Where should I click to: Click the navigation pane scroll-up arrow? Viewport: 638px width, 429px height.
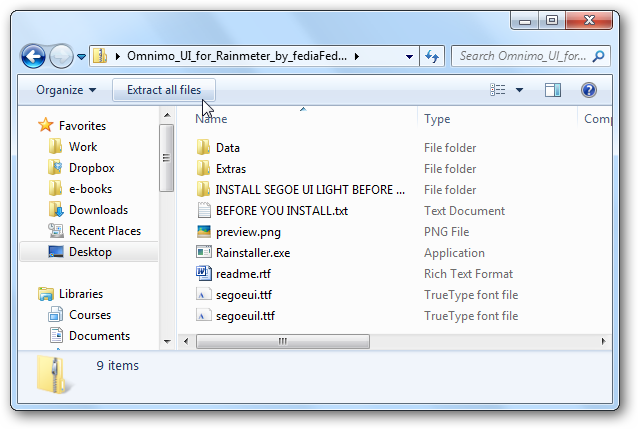[167, 115]
